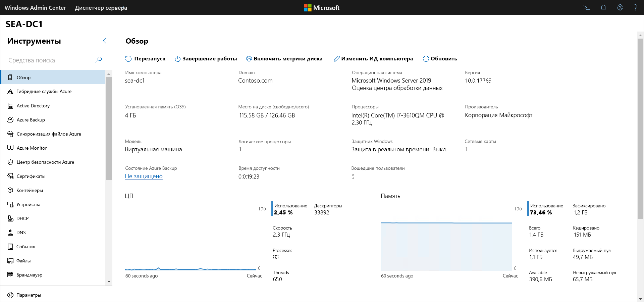Open Центр безопасности Azure tool

pos(53,162)
